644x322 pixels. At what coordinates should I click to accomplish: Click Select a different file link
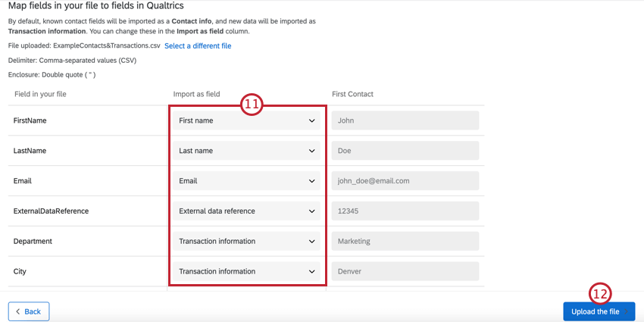[198, 46]
